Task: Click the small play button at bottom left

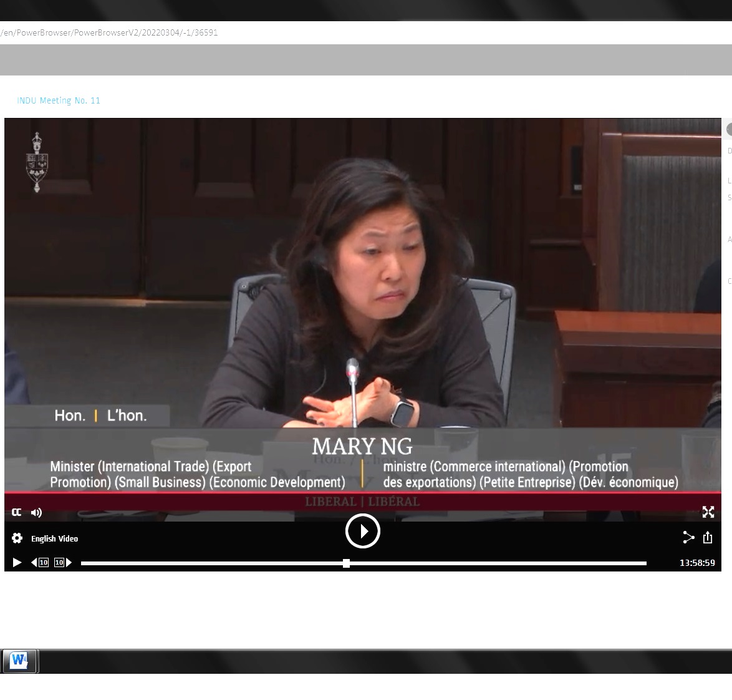Action: point(17,563)
